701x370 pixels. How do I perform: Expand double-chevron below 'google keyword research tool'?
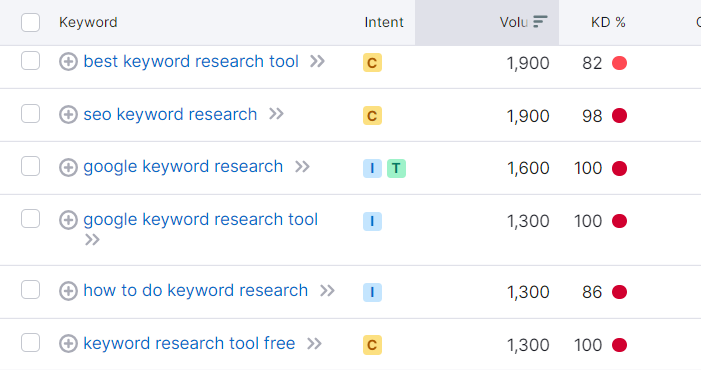coord(92,240)
